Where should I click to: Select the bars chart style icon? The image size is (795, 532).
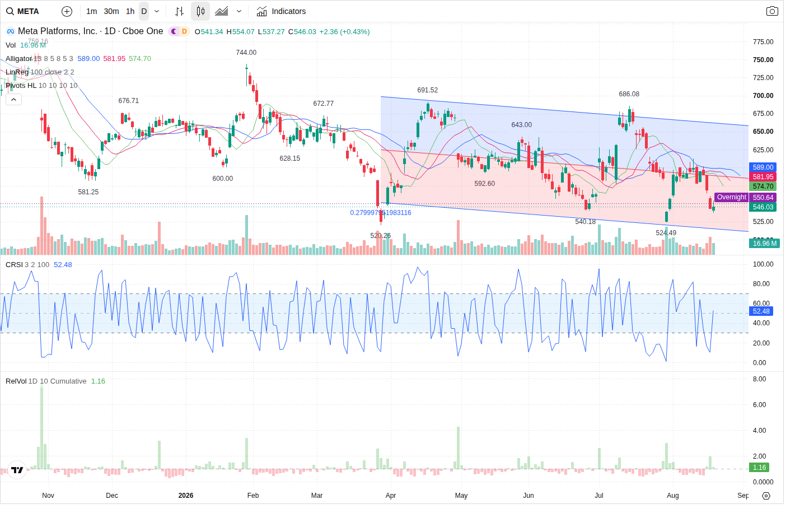tap(179, 11)
